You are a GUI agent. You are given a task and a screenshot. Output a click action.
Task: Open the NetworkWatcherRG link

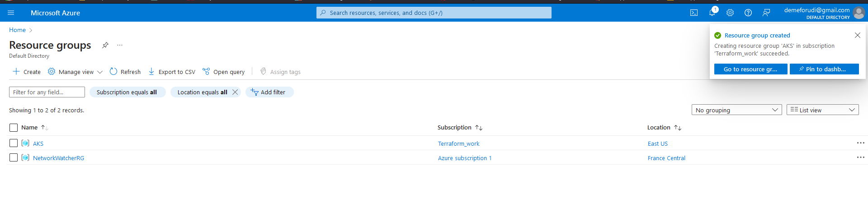pos(58,158)
